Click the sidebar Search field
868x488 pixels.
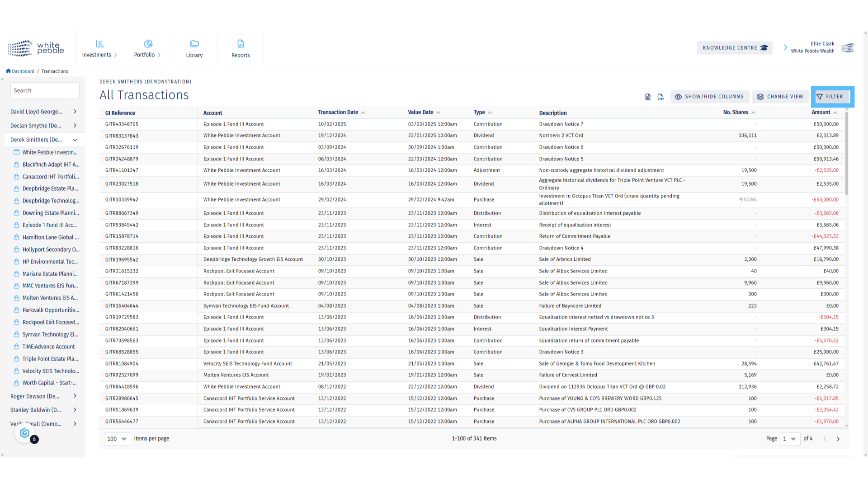(45, 90)
